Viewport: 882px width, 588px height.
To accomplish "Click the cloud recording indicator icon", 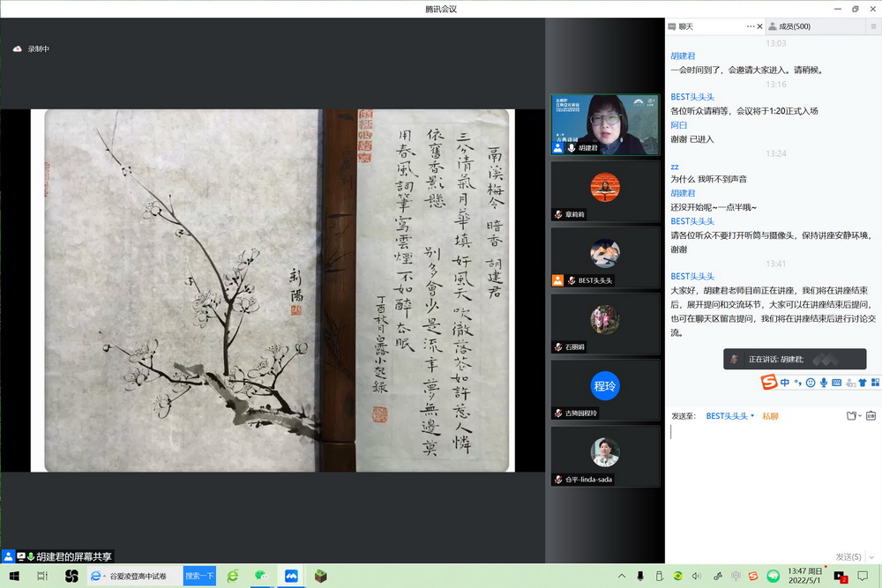I will click(x=18, y=48).
